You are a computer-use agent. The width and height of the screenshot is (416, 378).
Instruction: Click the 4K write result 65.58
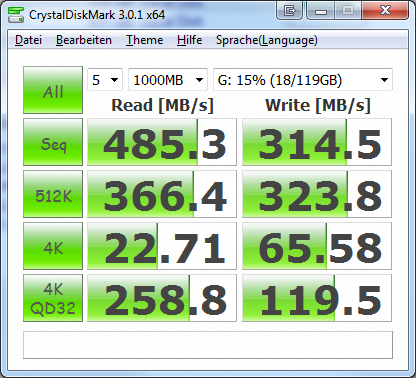click(317, 246)
